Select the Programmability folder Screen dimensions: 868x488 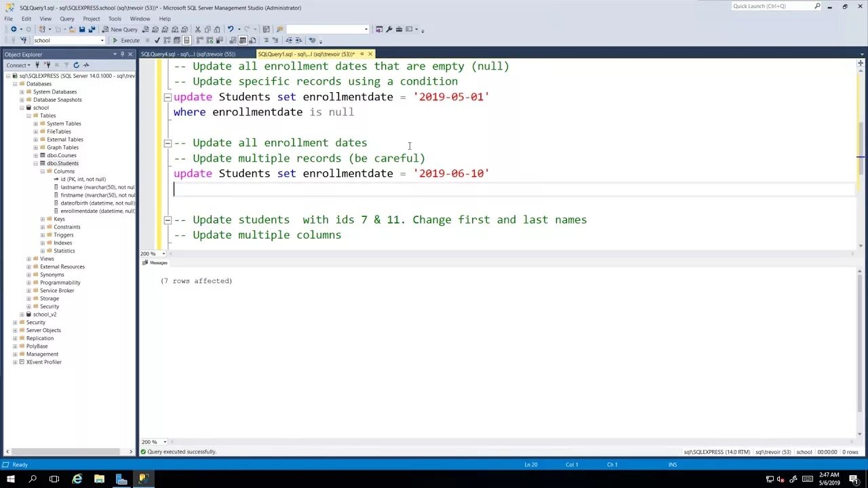click(x=60, y=283)
